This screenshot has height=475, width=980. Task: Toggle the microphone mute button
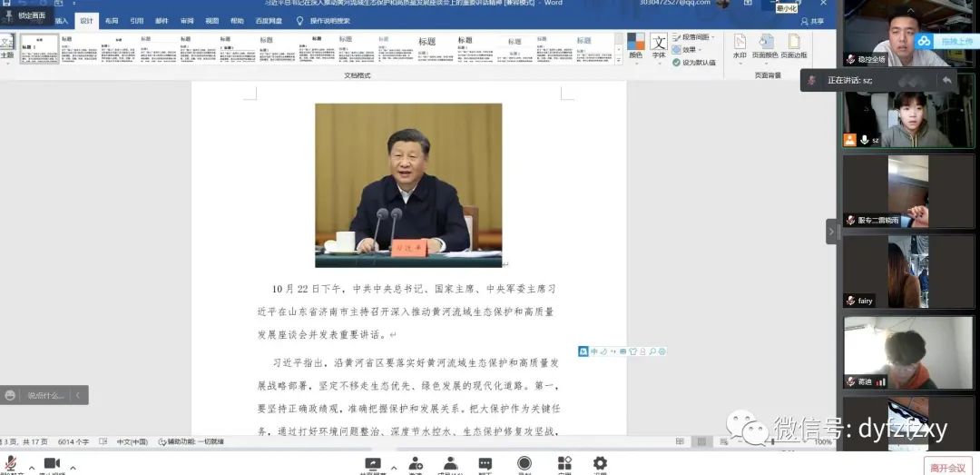pyautogui.click(x=12, y=465)
